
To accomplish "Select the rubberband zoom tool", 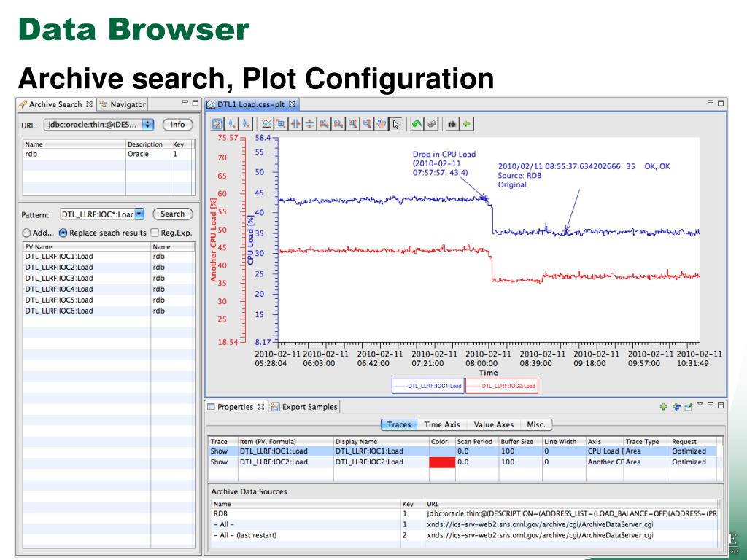I will pyautogui.click(x=281, y=124).
